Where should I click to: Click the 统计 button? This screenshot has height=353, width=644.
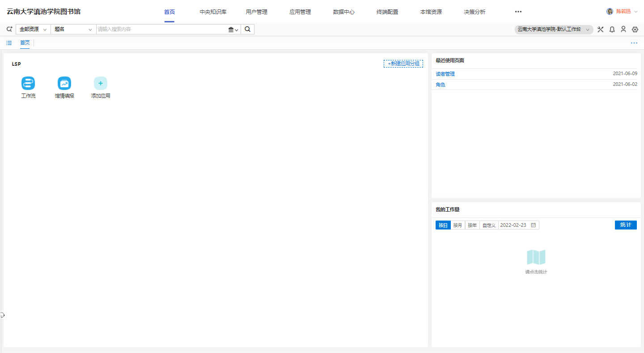(626, 225)
